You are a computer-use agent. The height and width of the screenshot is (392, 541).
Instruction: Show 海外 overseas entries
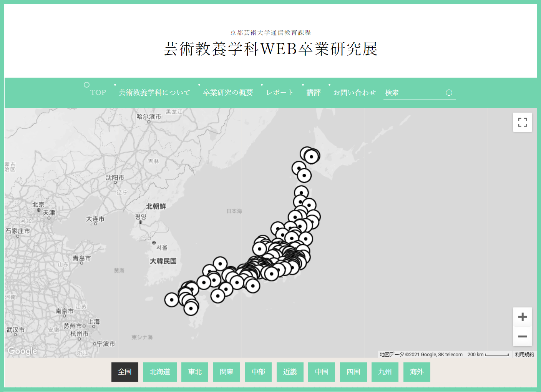(417, 372)
